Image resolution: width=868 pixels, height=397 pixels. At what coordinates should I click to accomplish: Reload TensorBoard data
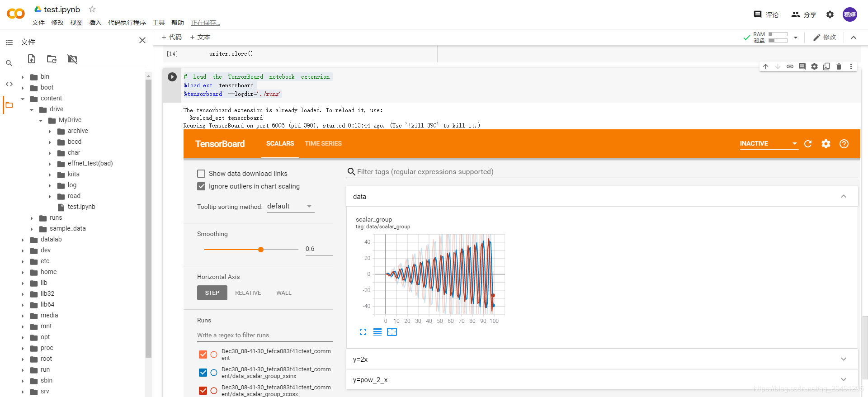click(808, 144)
